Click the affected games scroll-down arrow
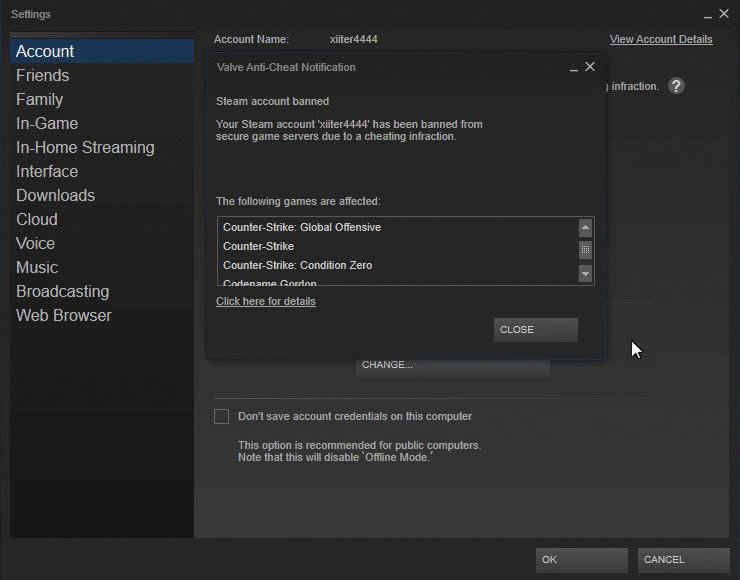The image size is (740, 580). [x=585, y=274]
